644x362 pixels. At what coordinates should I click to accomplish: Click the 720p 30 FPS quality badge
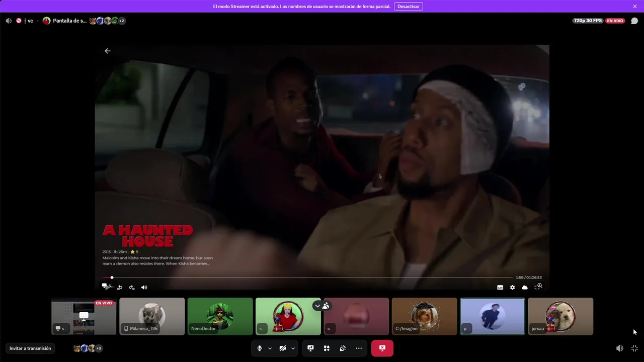click(x=588, y=21)
